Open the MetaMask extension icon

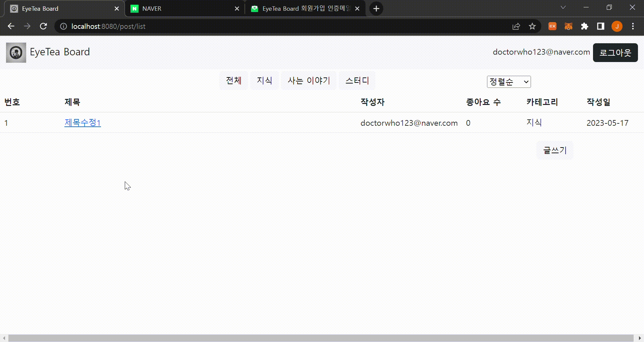coord(568,26)
